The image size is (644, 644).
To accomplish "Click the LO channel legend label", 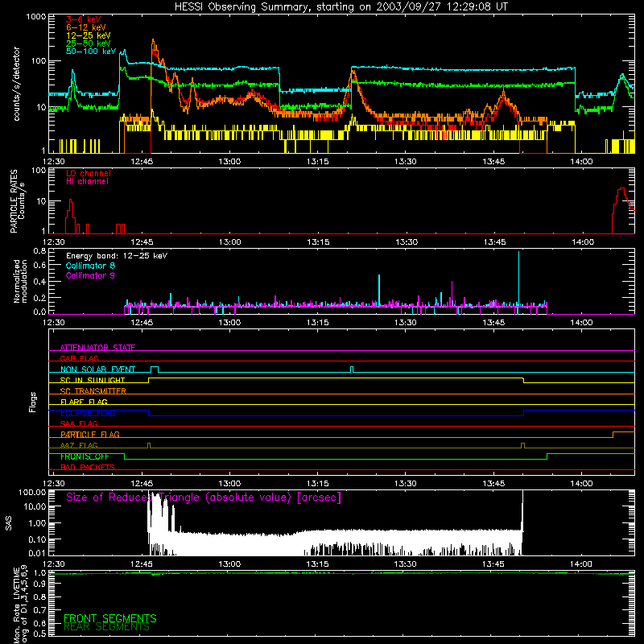I will 89,173.
